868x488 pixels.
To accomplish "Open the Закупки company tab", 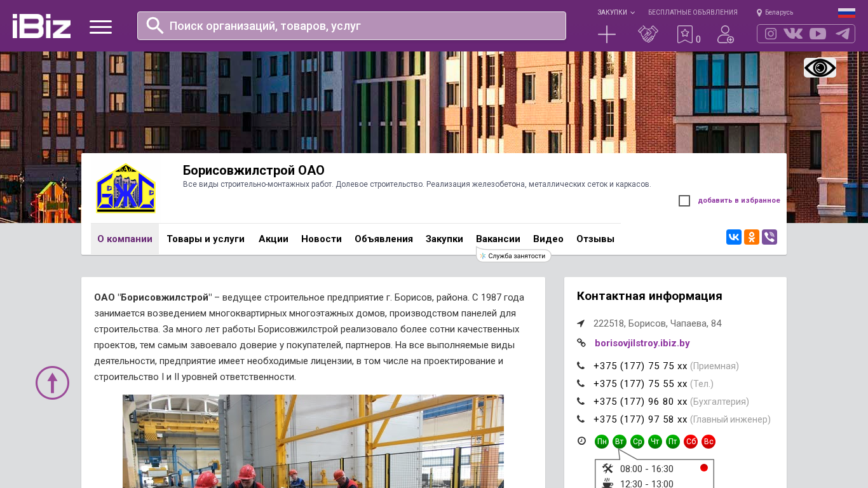I will (x=444, y=239).
